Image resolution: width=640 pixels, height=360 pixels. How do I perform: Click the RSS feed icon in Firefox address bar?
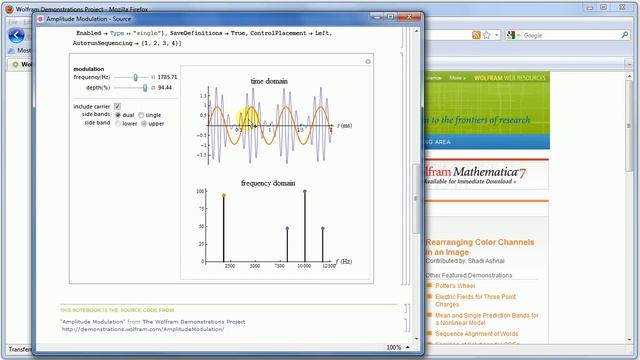(476, 36)
